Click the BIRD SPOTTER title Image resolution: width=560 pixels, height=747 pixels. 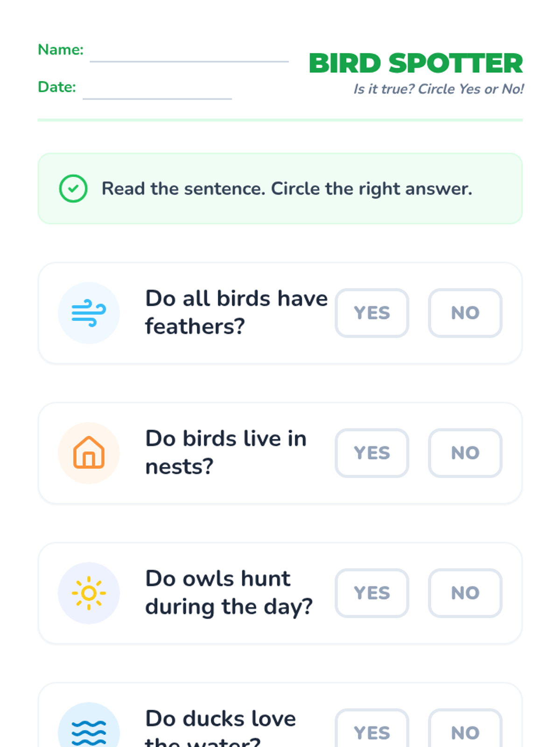pos(416,63)
